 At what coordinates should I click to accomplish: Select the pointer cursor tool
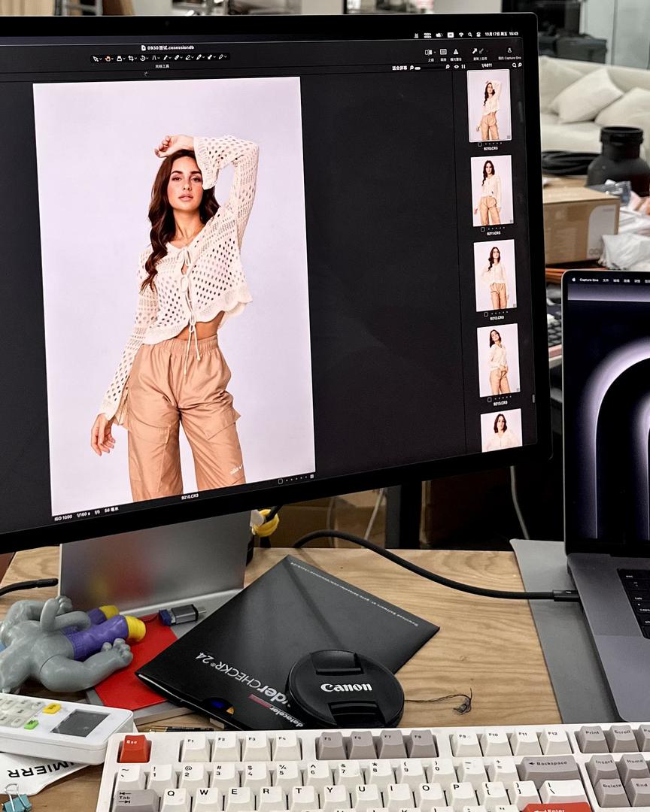tap(96, 58)
